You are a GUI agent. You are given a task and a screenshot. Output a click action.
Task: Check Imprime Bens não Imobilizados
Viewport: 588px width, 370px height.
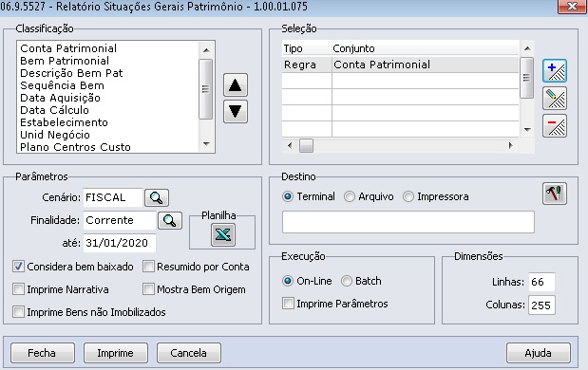point(18,312)
